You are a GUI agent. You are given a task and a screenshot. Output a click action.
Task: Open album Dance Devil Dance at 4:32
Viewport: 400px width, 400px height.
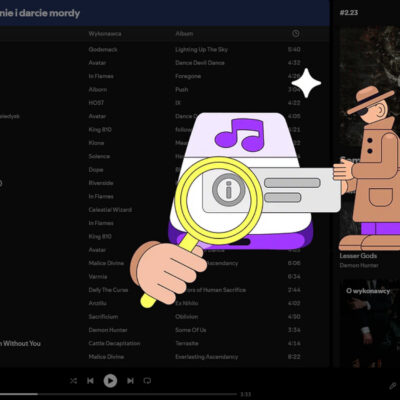tap(200, 63)
